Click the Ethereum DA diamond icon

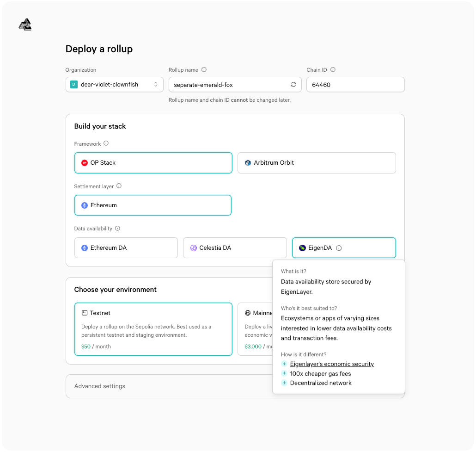[x=85, y=248]
